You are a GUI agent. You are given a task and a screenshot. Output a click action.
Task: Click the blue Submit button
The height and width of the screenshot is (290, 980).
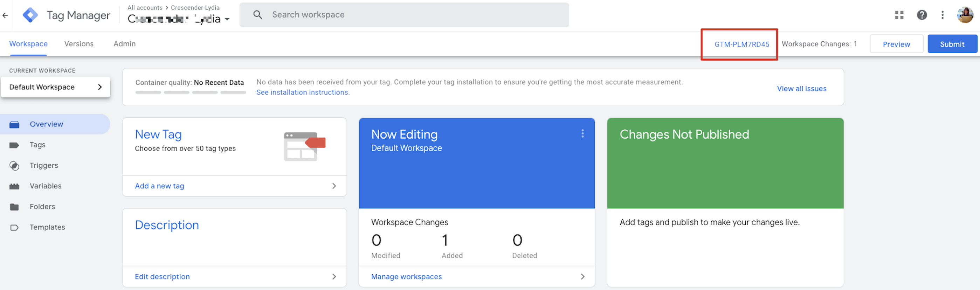tap(952, 44)
